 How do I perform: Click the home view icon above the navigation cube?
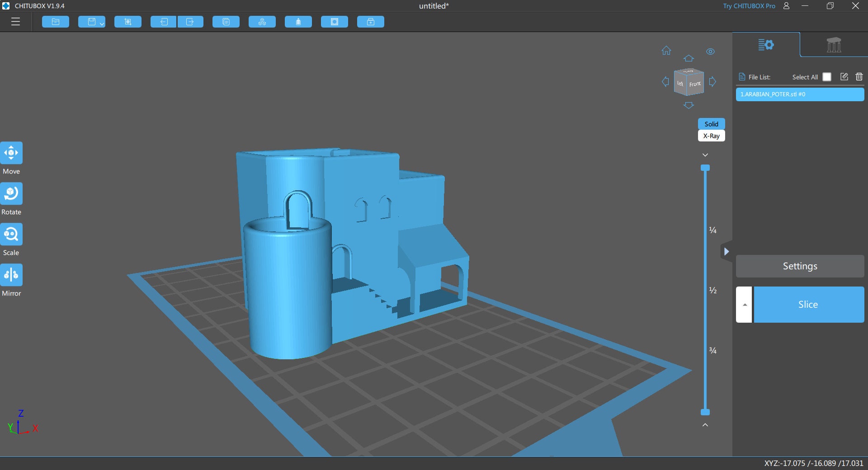666,51
